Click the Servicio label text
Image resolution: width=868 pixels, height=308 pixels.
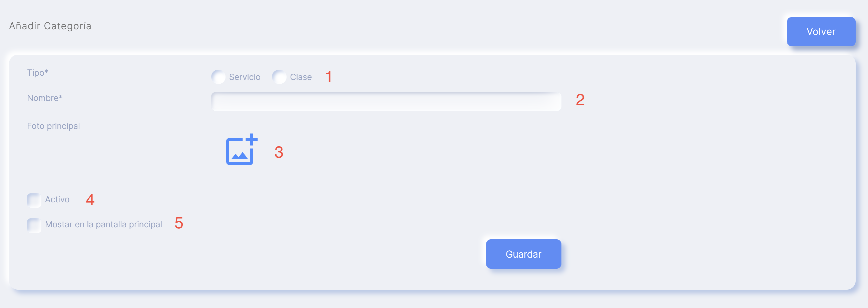(x=245, y=77)
